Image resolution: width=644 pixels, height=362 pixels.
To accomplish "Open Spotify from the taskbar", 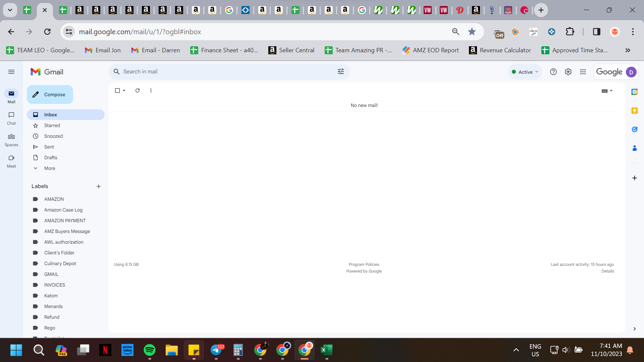I will [x=150, y=350].
